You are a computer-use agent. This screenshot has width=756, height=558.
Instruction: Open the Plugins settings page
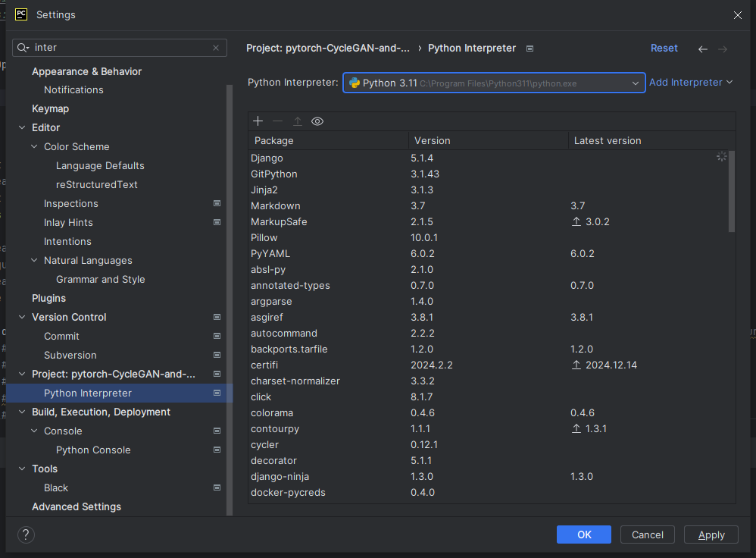click(48, 298)
